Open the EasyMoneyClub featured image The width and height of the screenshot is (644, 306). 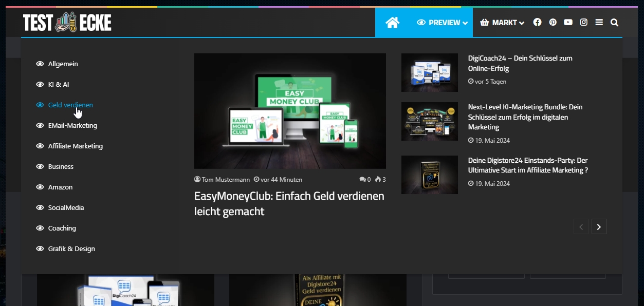290,111
